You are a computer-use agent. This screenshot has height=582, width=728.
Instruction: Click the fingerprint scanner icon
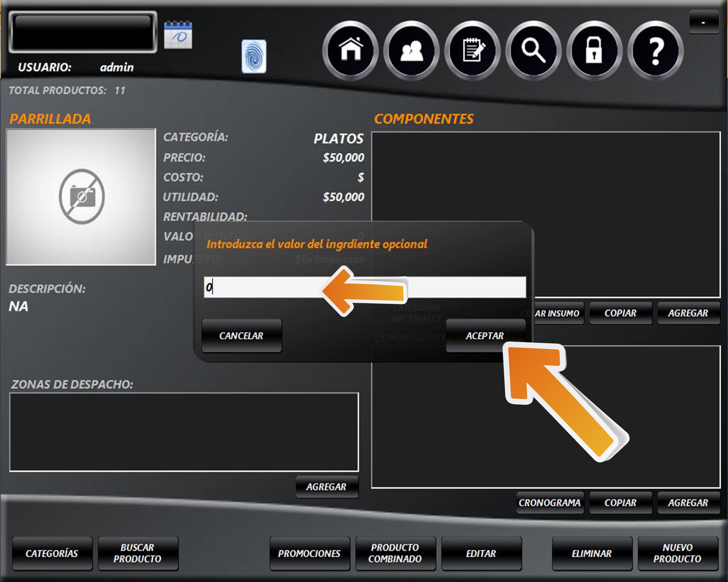pyautogui.click(x=254, y=56)
